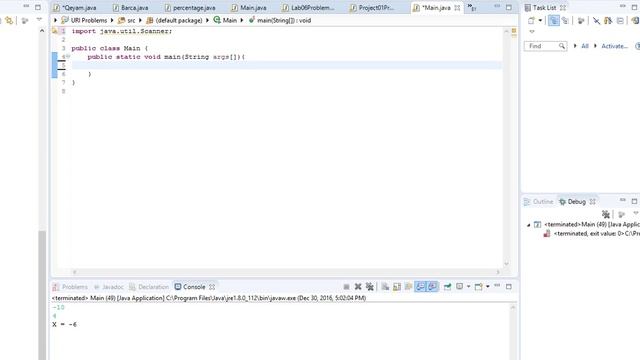Click Pin Console icon
Image resolution: width=640 pixels, height=360 pixels.
(x=447, y=287)
